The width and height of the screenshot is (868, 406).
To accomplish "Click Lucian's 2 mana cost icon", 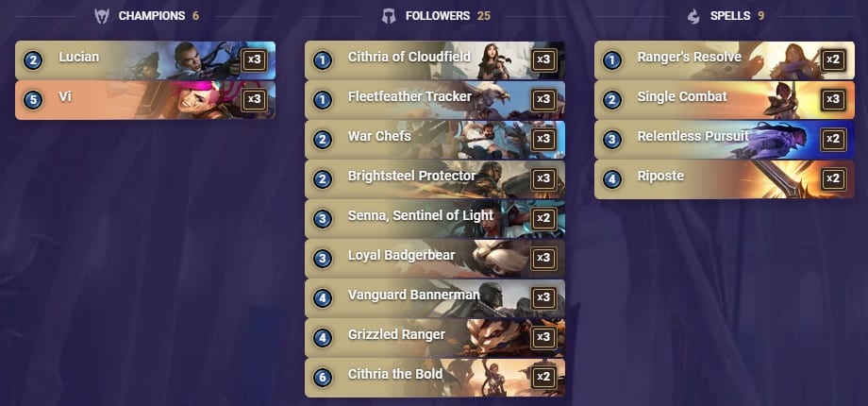I will (33, 59).
